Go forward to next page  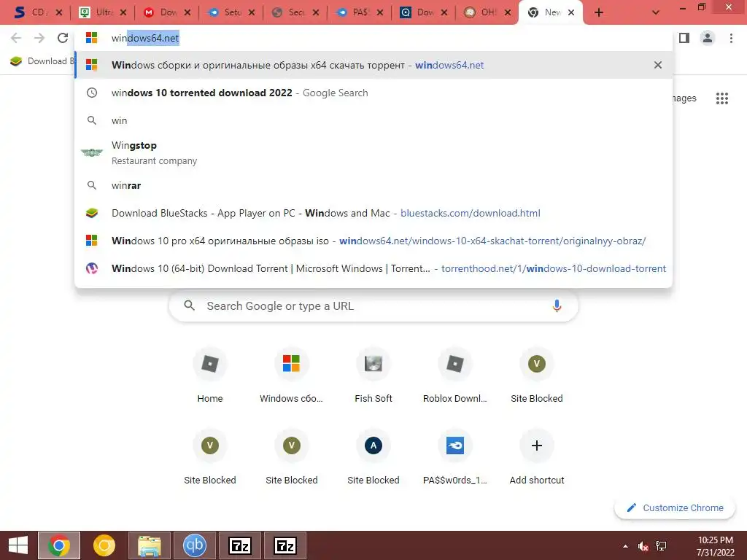(39, 38)
